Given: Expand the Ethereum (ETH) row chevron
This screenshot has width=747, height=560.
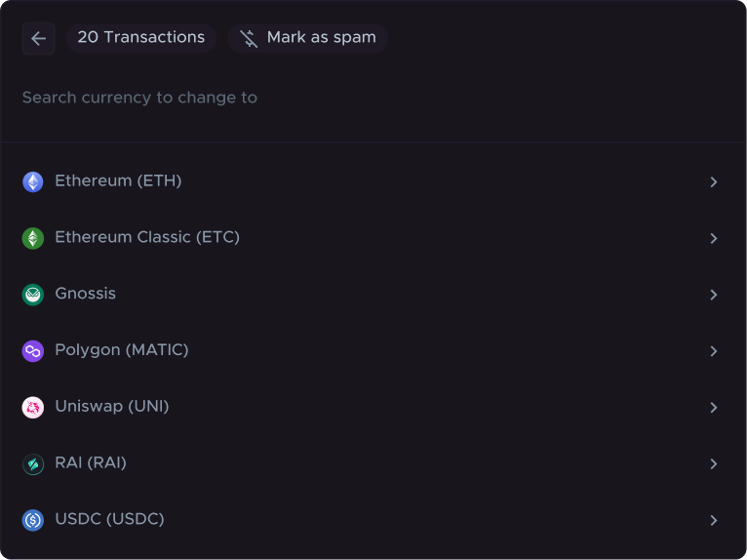Looking at the screenshot, I should tap(714, 181).
